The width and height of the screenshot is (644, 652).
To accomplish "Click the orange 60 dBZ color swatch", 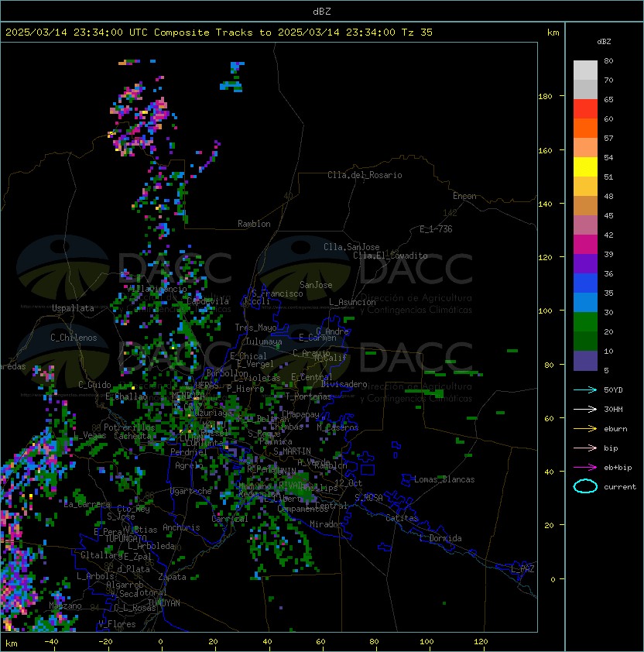I will click(x=585, y=129).
